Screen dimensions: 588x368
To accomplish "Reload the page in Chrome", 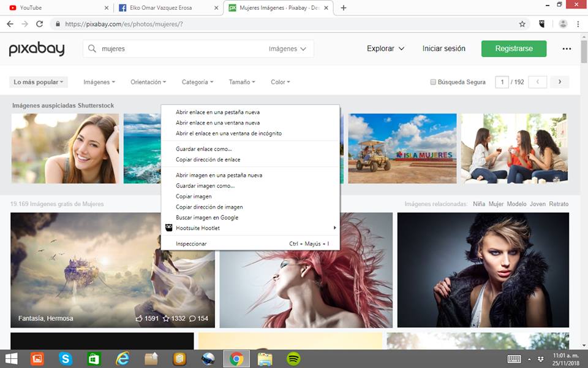I will click(39, 24).
